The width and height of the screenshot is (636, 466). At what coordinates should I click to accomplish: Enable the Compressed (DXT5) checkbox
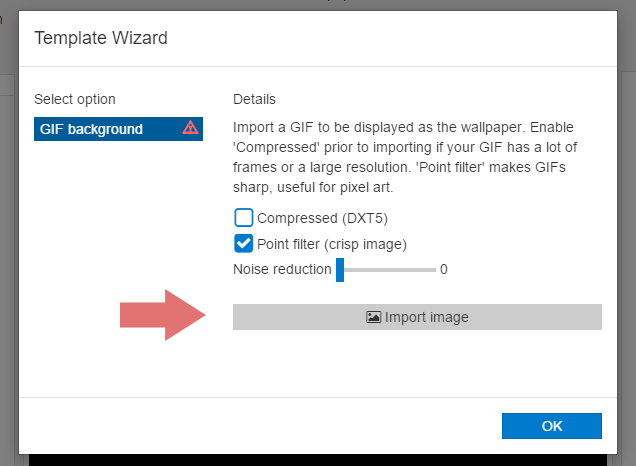(243, 218)
